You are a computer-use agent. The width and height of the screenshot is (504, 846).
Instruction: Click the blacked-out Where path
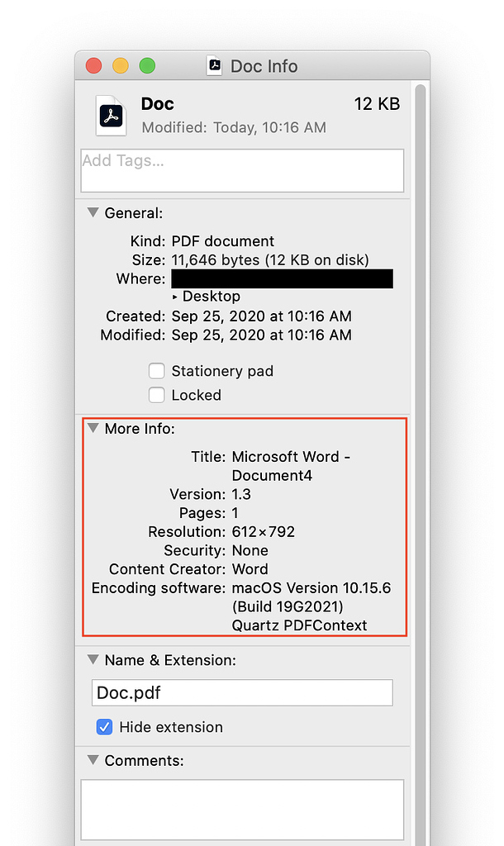[x=282, y=278]
